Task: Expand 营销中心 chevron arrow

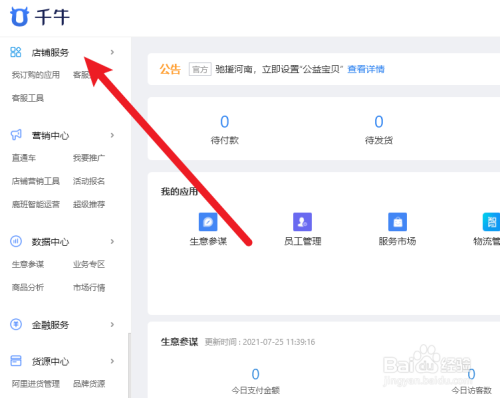Action: [x=112, y=135]
